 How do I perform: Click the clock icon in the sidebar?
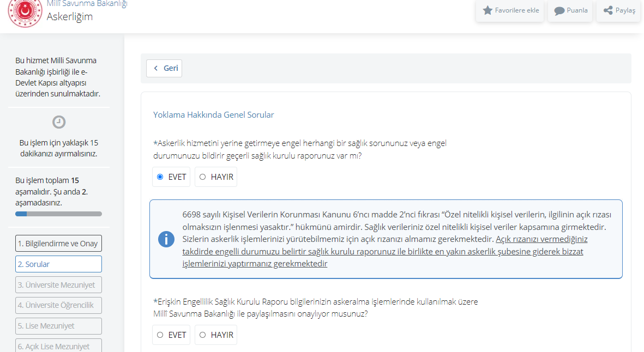click(59, 122)
